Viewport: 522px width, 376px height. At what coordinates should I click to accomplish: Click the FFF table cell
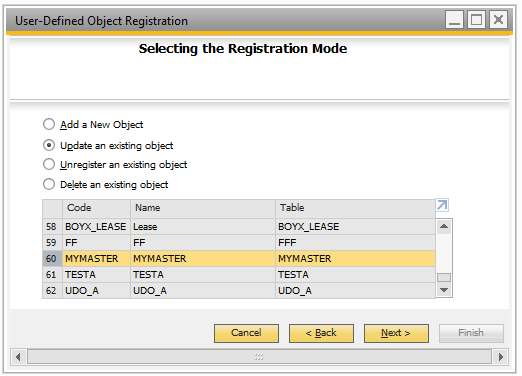pyautogui.click(x=355, y=243)
